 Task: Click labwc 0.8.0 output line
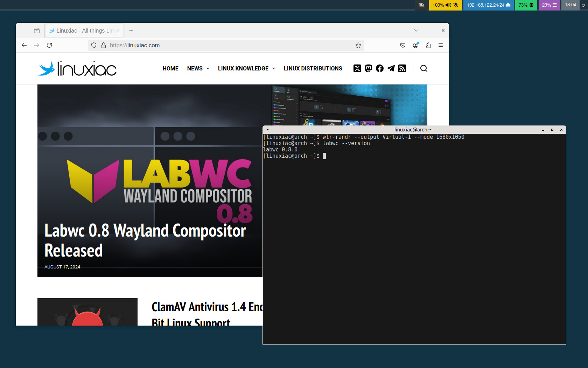(280, 150)
